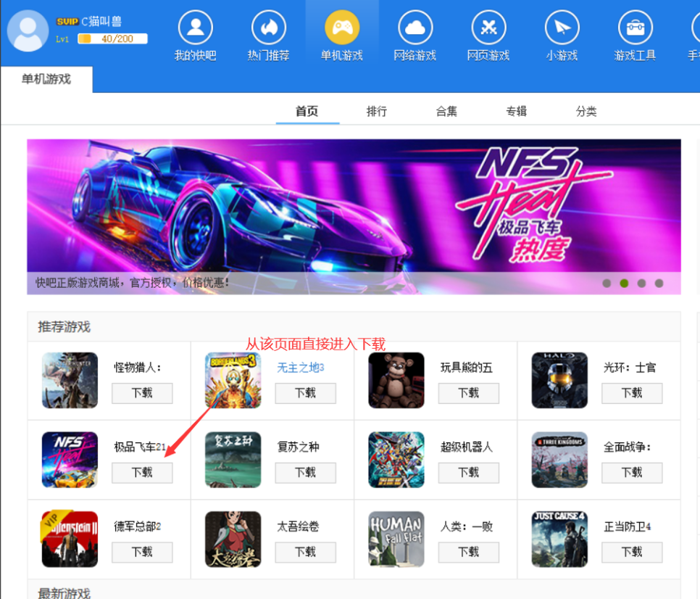Switch to 合集 tab
Screen dimensions: 700x599
[446, 111]
